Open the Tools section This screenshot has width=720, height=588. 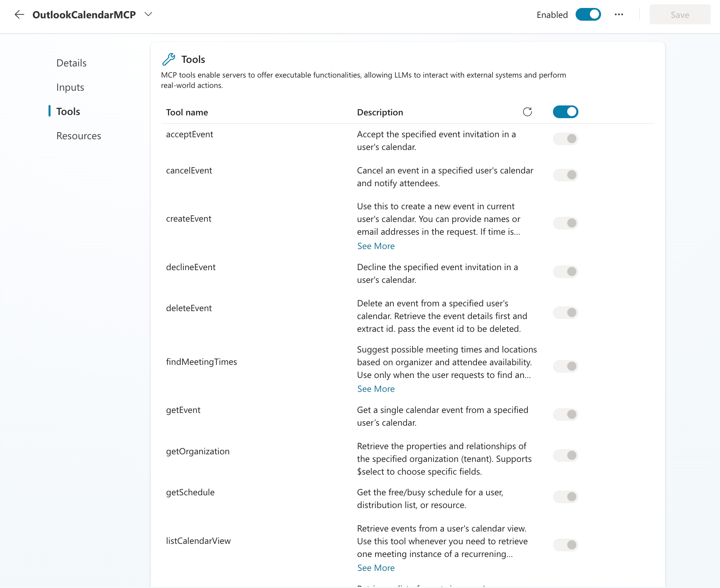click(68, 111)
